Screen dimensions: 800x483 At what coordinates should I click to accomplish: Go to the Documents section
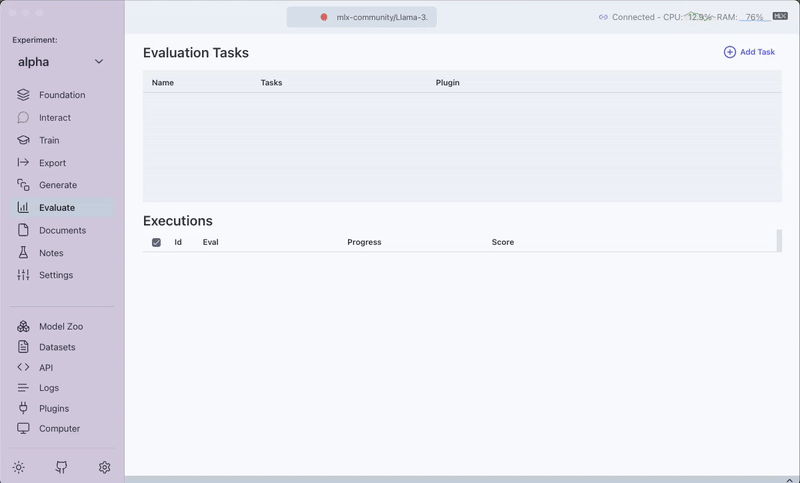coord(61,230)
